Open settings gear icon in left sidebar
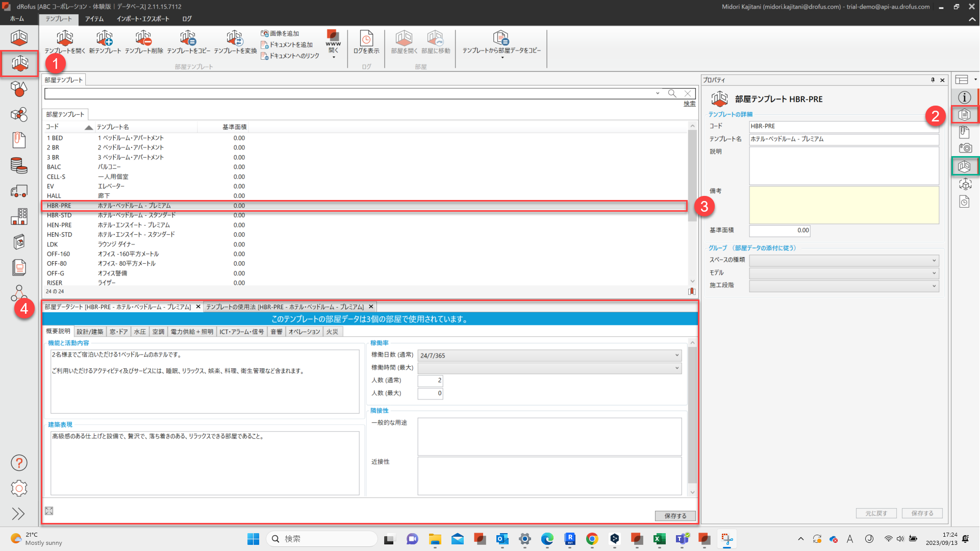The image size is (980, 551). 19,488
